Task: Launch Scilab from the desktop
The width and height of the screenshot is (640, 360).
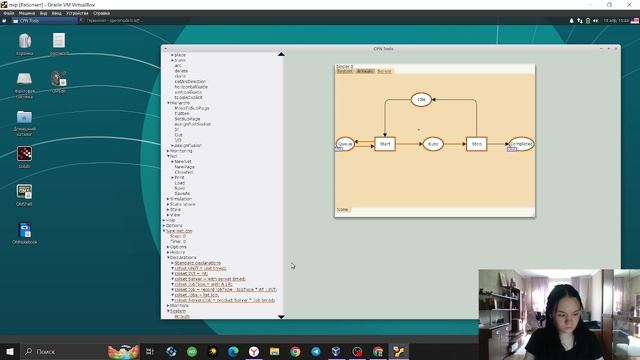Action: click(x=24, y=154)
